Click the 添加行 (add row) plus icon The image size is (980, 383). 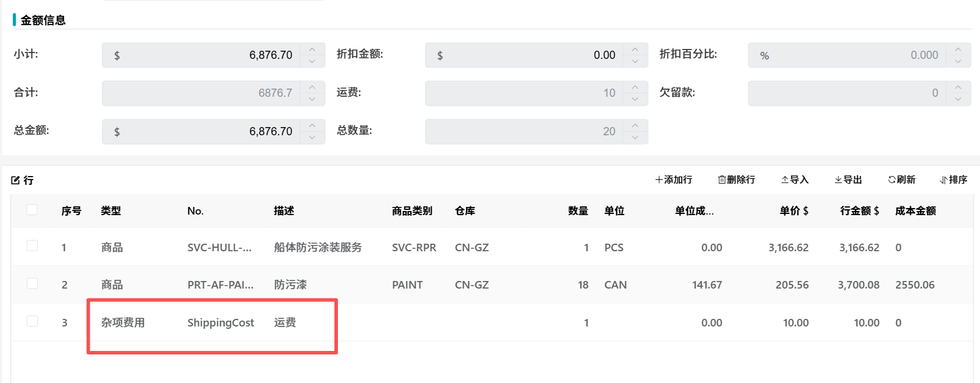(x=659, y=180)
